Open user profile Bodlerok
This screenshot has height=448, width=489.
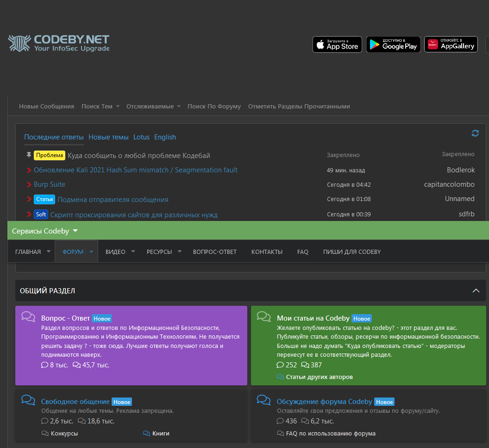(461, 170)
